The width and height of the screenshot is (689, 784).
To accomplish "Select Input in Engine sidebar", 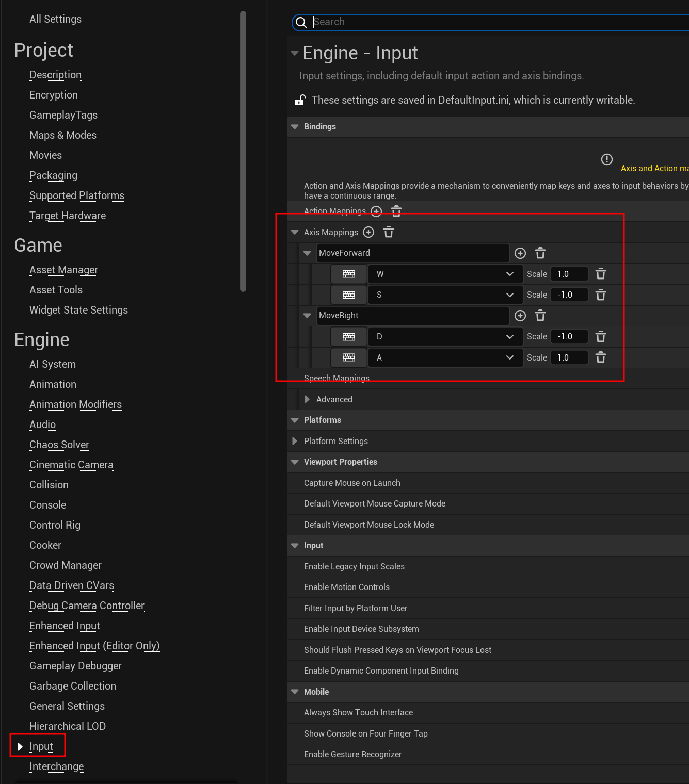I will 41,746.
